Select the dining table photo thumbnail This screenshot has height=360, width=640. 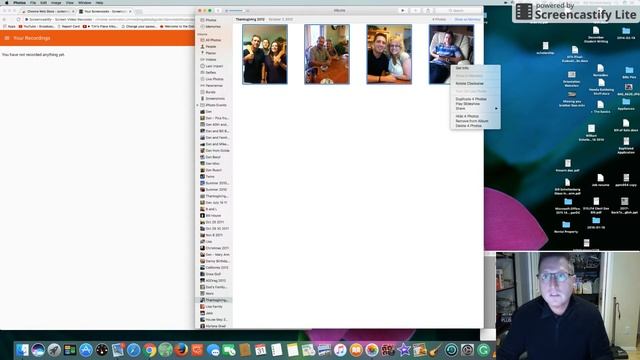327,54
